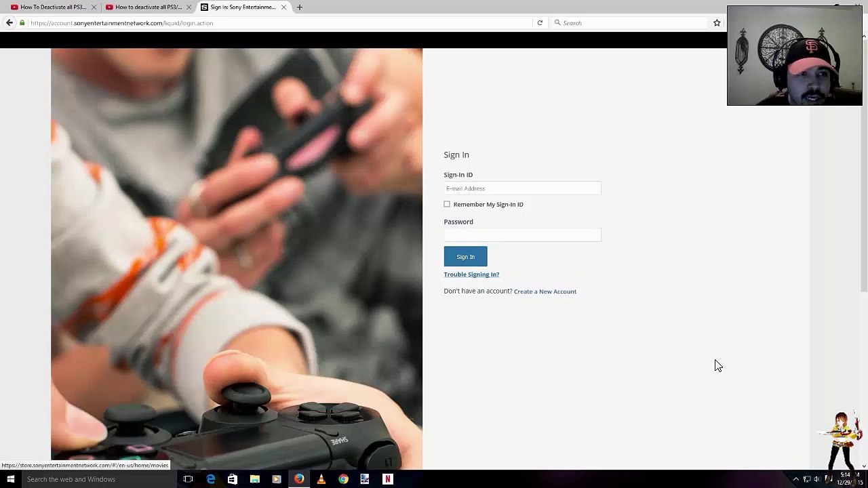Open Google Chrome from the taskbar
Screen dimensions: 868x488
(344, 479)
